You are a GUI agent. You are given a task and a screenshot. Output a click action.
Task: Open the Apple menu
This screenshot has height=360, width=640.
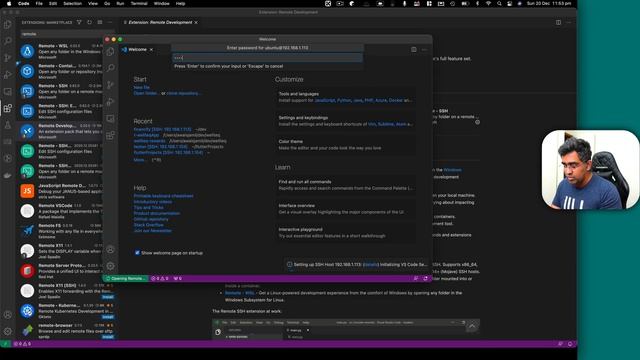9,3
